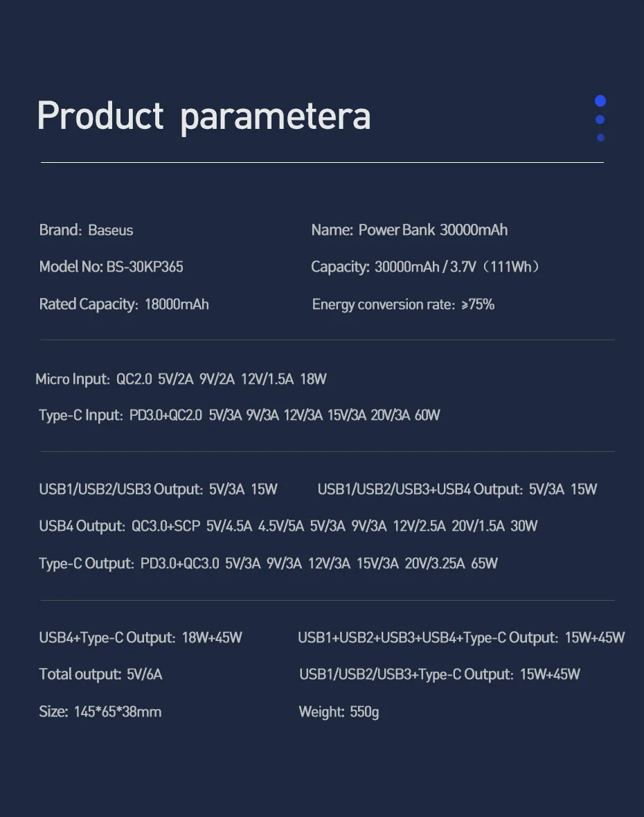
Task: Click the middle blue dot
Action: [600, 120]
